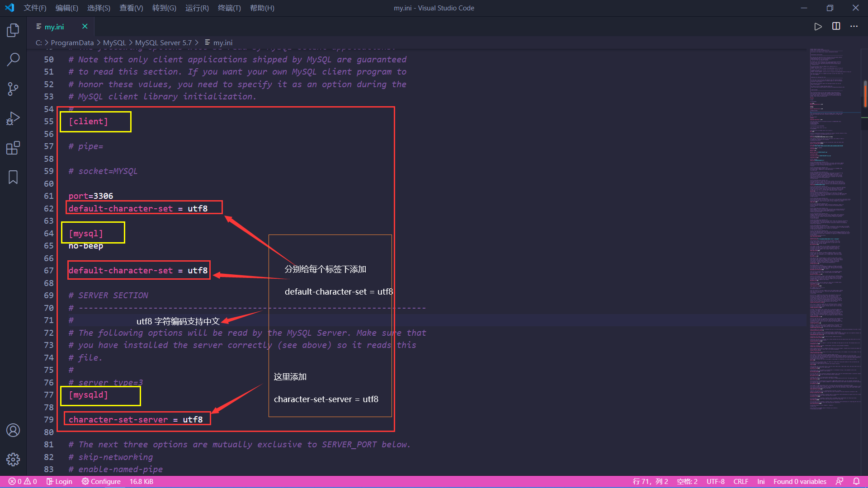The width and height of the screenshot is (868, 488).
Task: Open the Explorer view in activity bar
Action: [x=13, y=30]
